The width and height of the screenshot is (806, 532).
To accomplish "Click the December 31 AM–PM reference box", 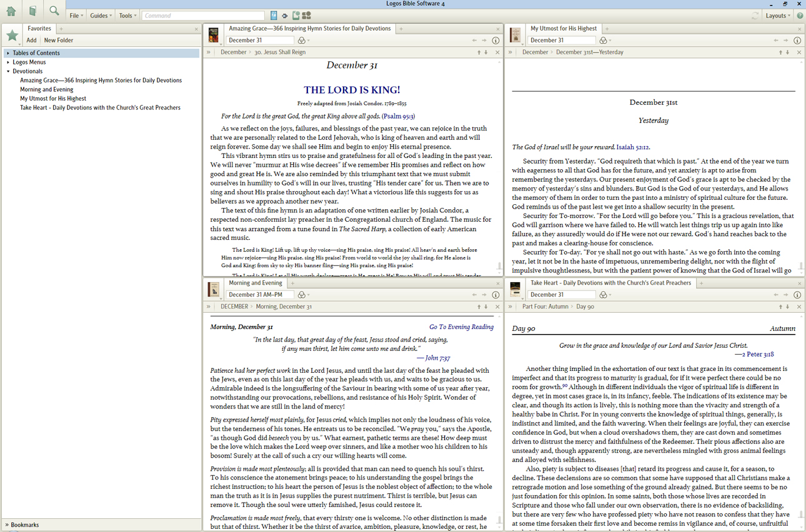I will (x=259, y=295).
